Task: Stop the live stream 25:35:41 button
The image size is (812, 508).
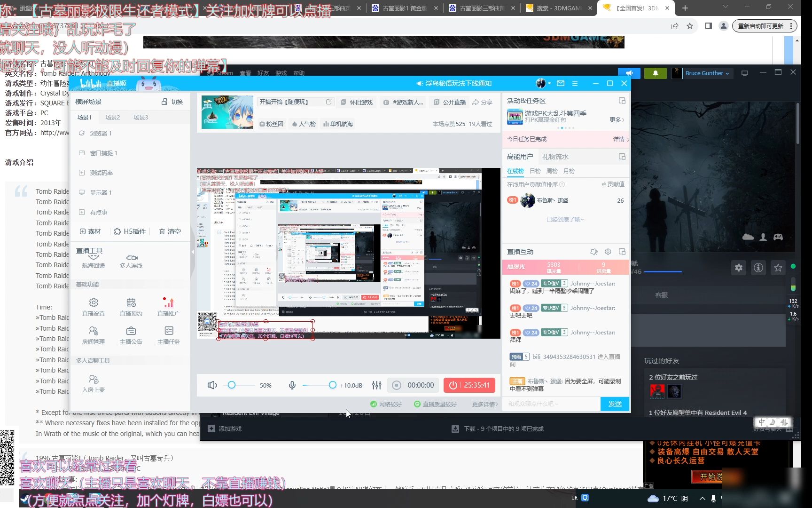Action: tap(469, 385)
